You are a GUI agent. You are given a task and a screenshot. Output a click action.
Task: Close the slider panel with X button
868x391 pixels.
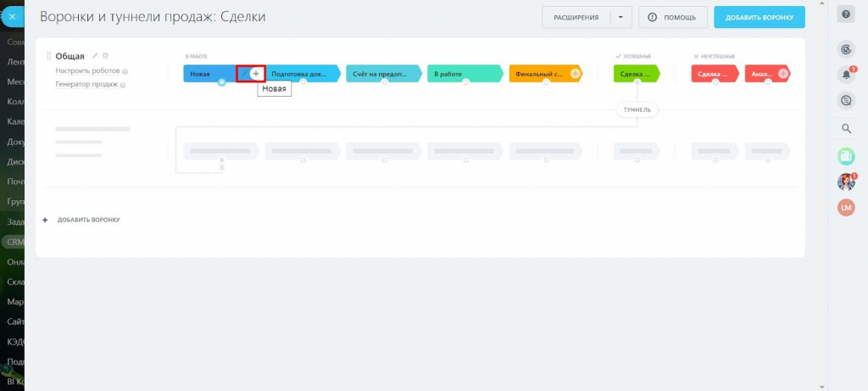tap(12, 16)
